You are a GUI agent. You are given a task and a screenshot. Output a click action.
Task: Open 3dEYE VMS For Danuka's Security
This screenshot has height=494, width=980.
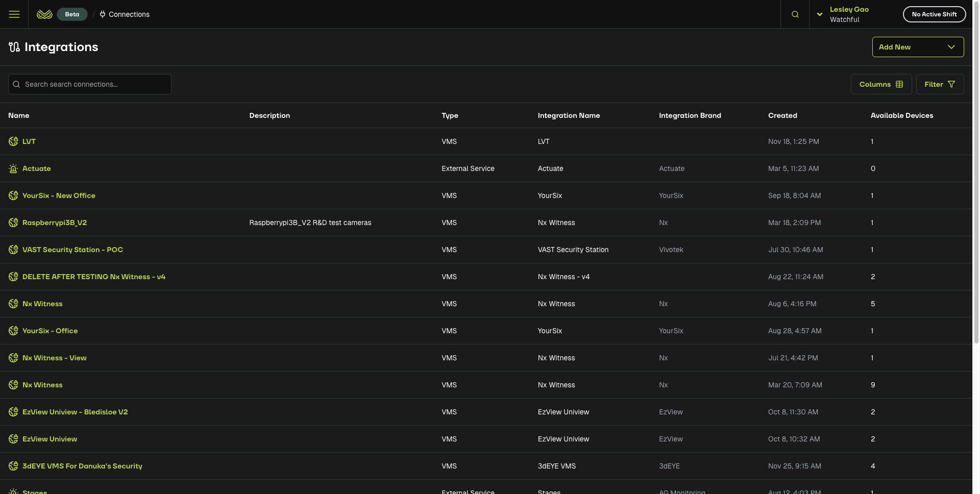pos(82,466)
